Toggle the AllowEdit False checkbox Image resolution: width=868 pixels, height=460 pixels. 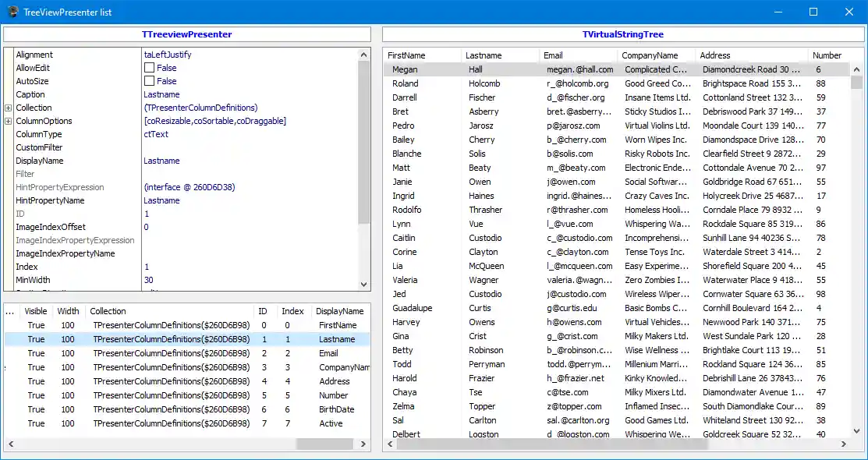[148, 68]
